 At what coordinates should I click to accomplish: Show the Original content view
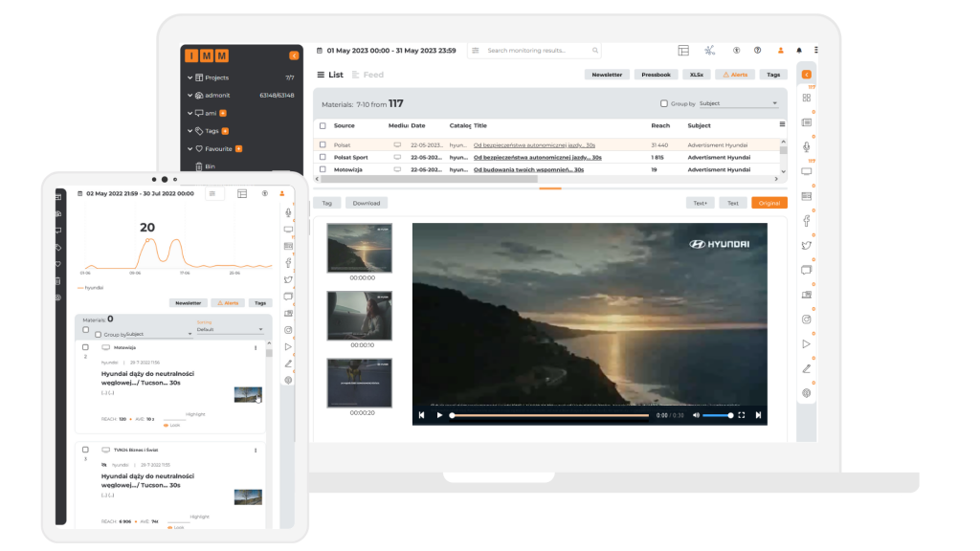click(768, 203)
